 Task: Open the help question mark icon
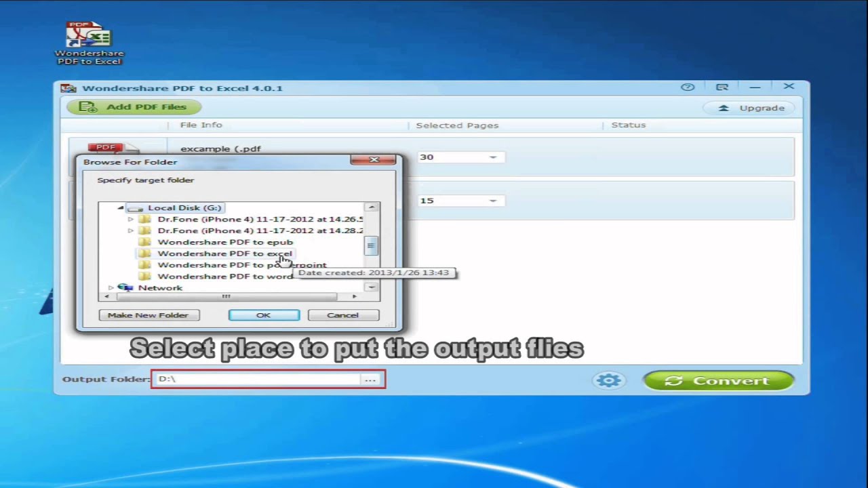(688, 87)
